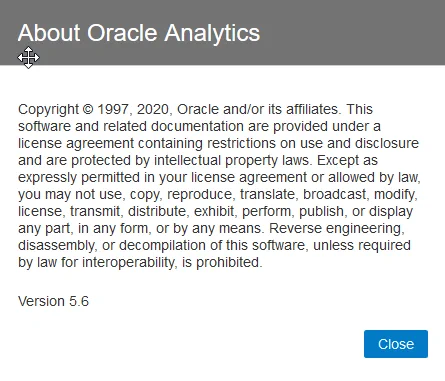Click the word prohibited ending the notice

click(229, 262)
